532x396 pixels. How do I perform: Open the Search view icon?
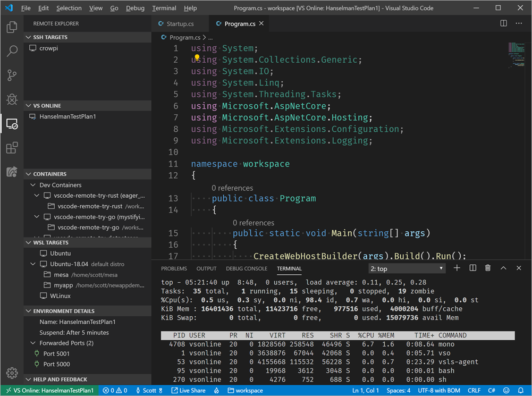pyautogui.click(x=12, y=51)
